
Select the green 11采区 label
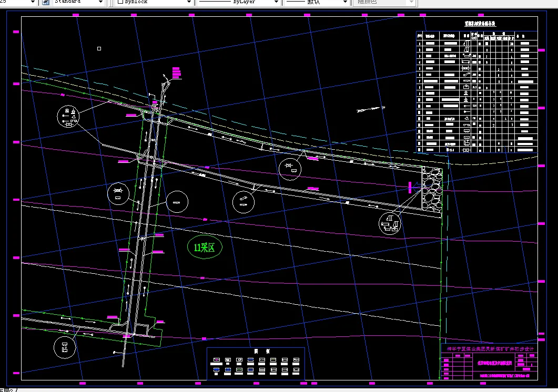tap(205, 247)
